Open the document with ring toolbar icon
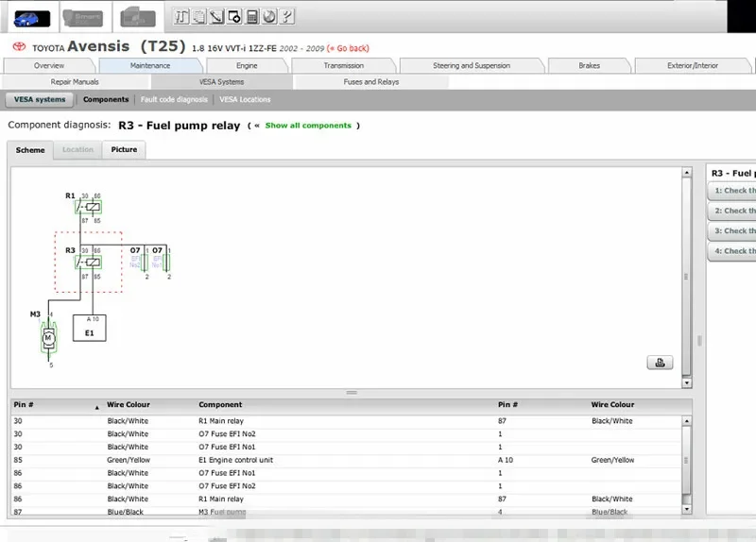756x542 pixels. [234, 17]
